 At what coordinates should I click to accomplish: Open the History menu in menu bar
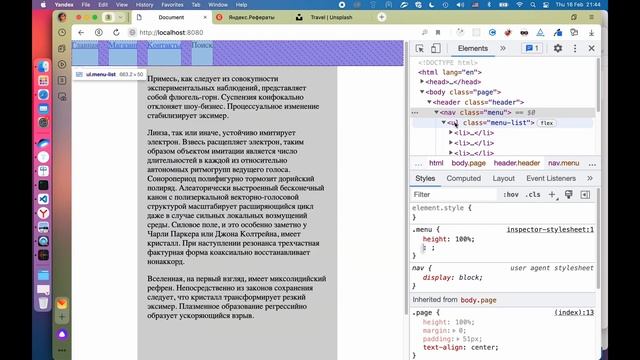[144, 5]
